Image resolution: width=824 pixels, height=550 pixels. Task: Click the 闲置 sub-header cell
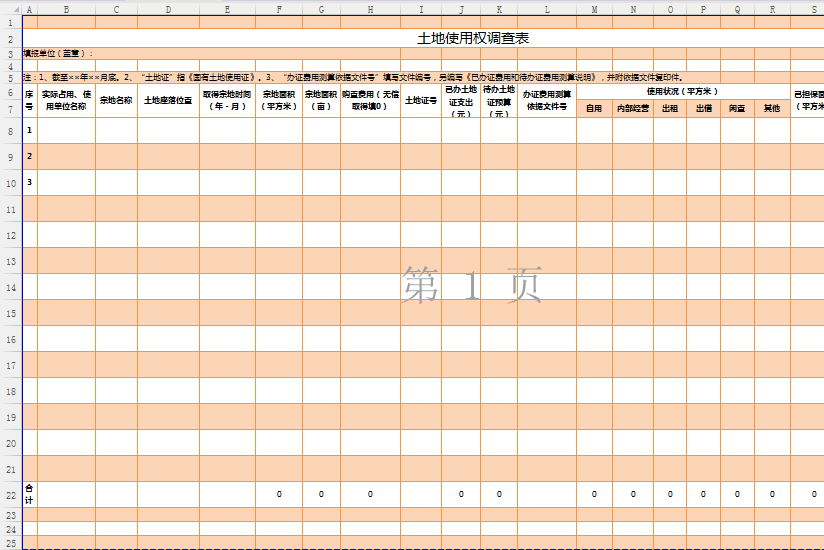737,108
